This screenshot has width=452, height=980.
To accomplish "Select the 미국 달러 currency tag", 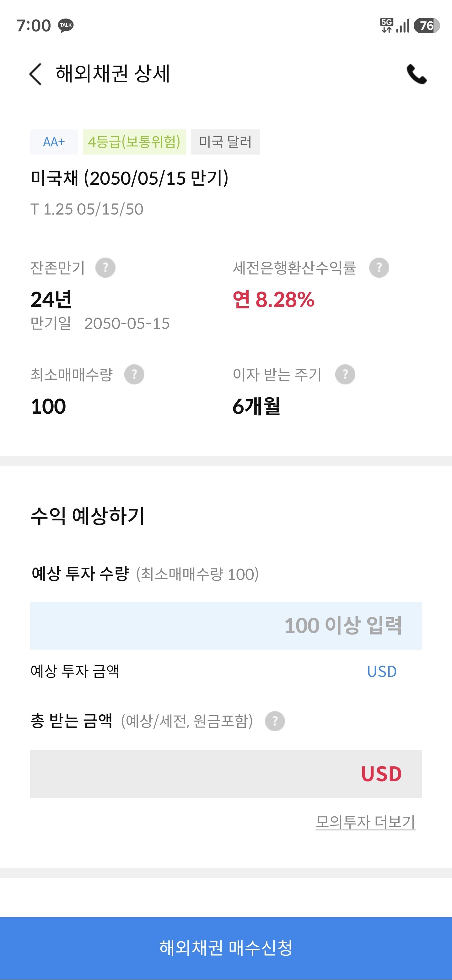I will pos(225,142).
